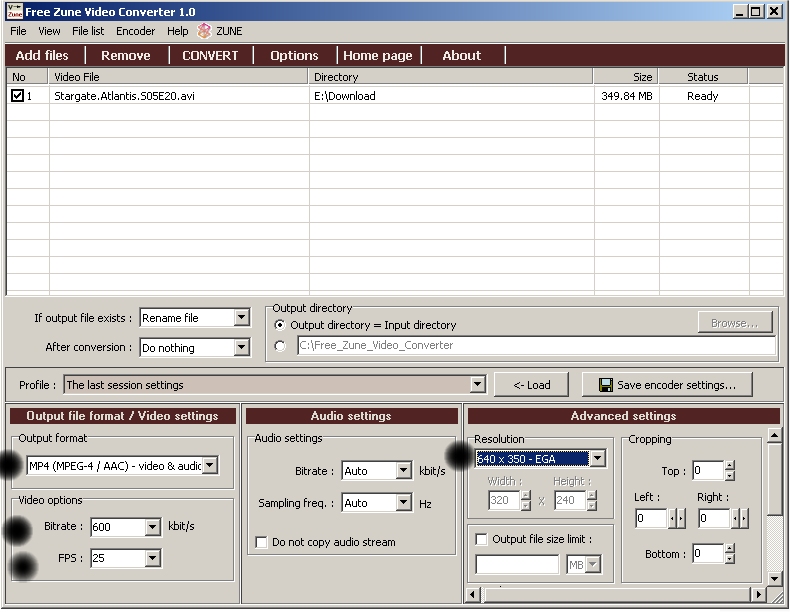Open the FPS dropdown
Screen dimensions: 790x612
pos(153,558)
